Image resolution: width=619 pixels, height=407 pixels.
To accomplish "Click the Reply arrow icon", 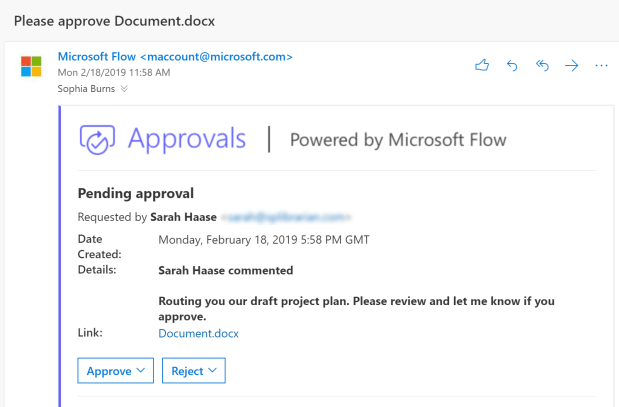I will click(512, 66).
